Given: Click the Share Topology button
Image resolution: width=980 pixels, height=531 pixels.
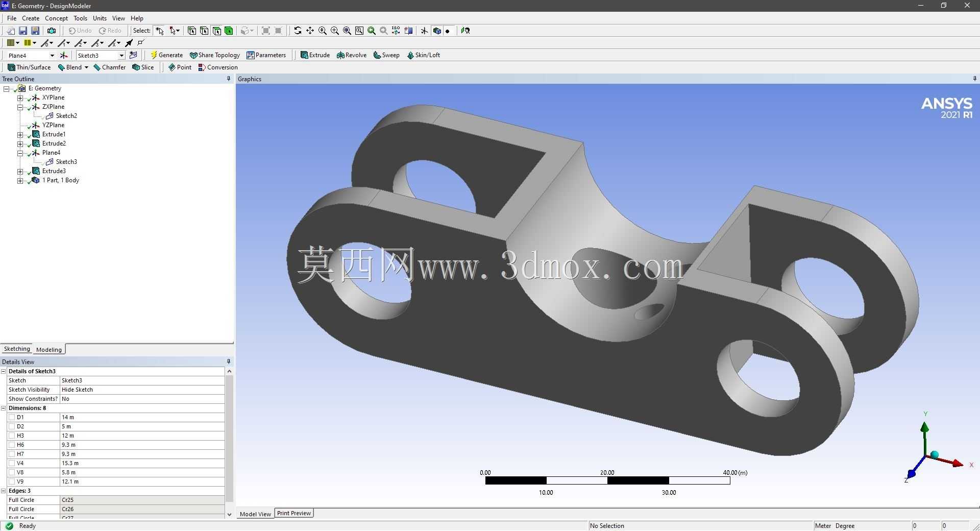Looking at the screenshot, I should (x=214, y=55).
